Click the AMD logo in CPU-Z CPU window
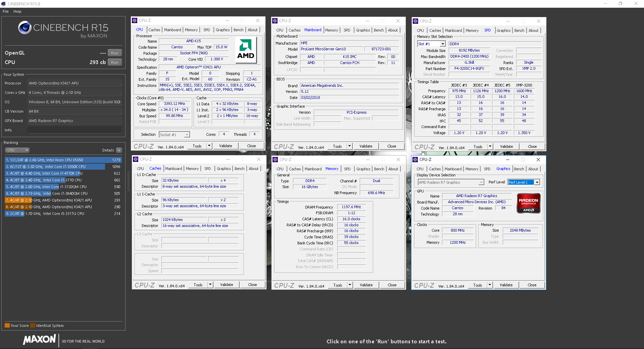This screenshot has height=349, width=644. [246, 50]
